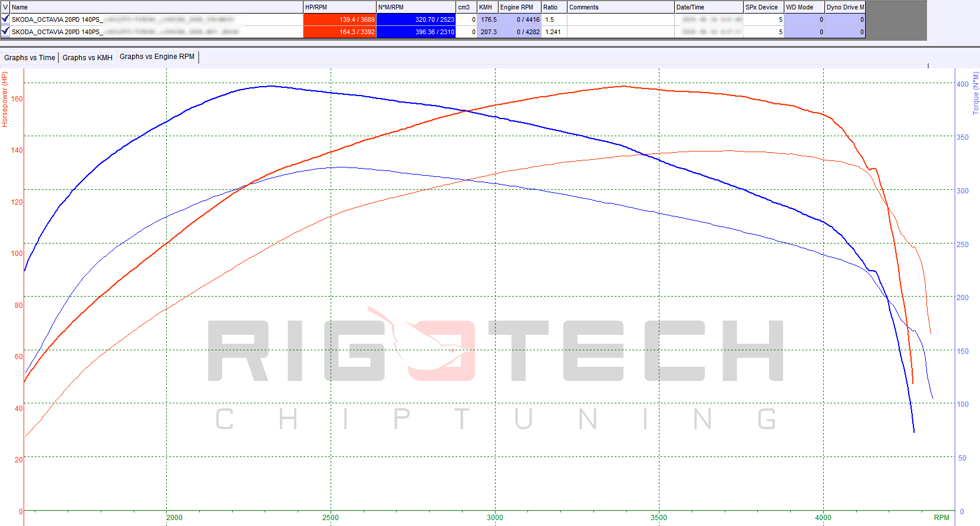Image resolution: width=980 pixels, height=526 pixels.
Task: Click the Ratio value 1.5
Action: click(554, 19)
